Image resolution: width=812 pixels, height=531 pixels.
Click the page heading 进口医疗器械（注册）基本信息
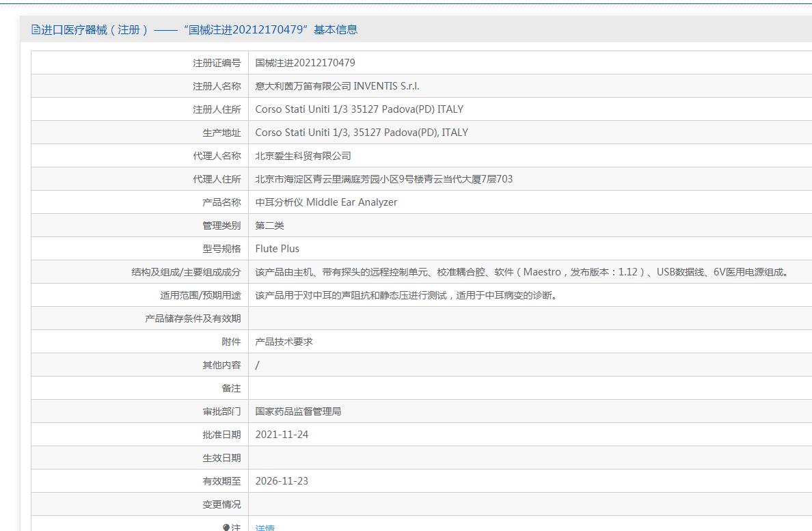click(x=200, y=29)
